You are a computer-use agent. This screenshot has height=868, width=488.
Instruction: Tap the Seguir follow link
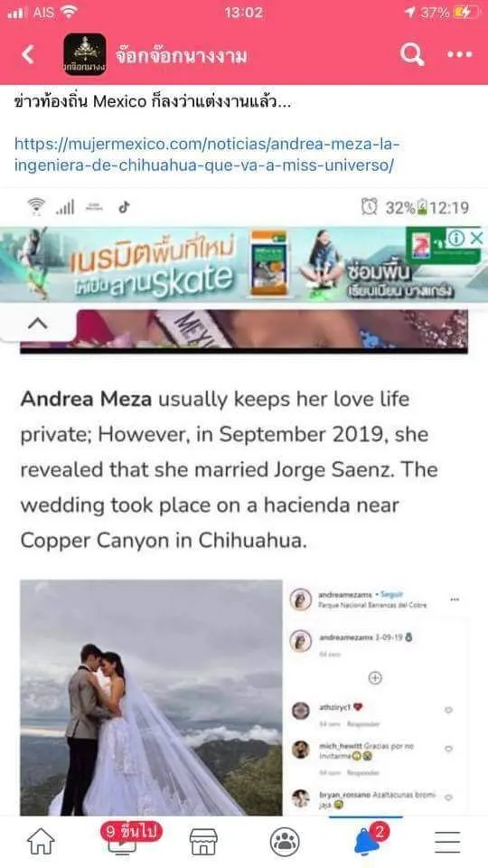coord(392,595)
